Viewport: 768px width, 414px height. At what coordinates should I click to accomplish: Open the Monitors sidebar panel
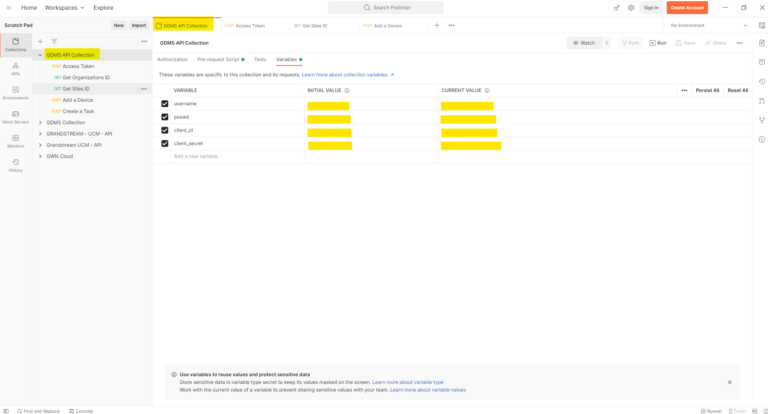16,141
